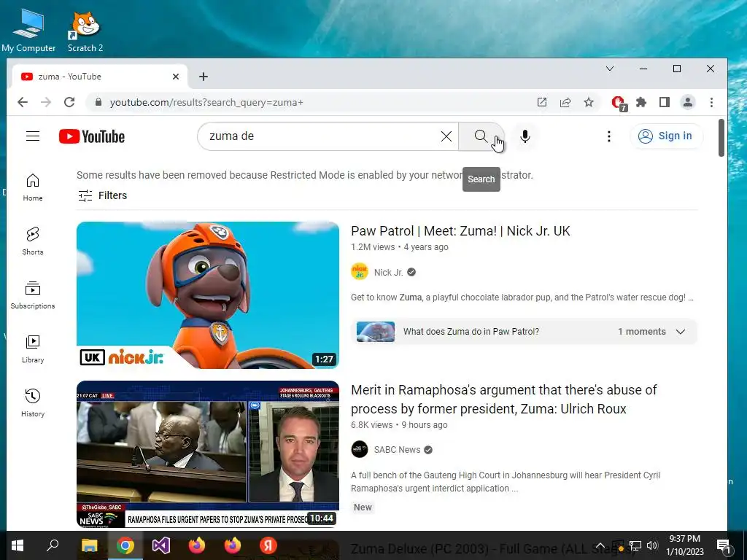Open the Chrome extensions puzzle menu
This screenshot has height=560, width=747.
click(x=641, y=102)
